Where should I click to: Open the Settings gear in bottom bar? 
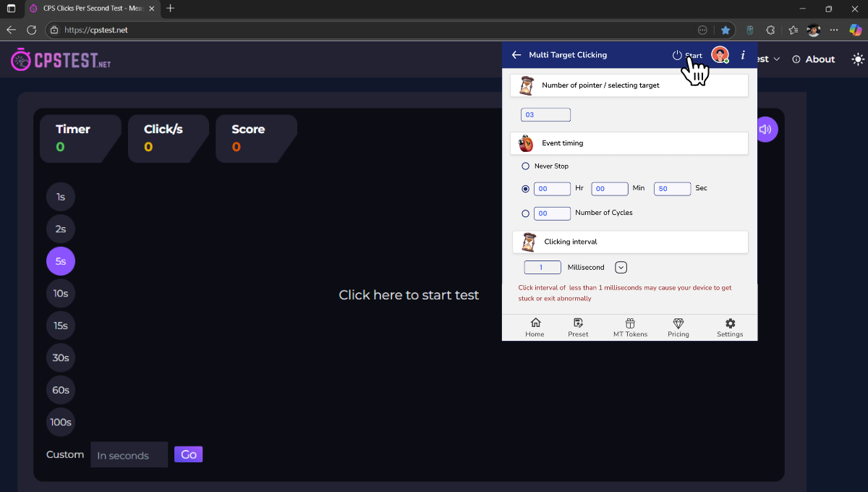pos(730,327)
